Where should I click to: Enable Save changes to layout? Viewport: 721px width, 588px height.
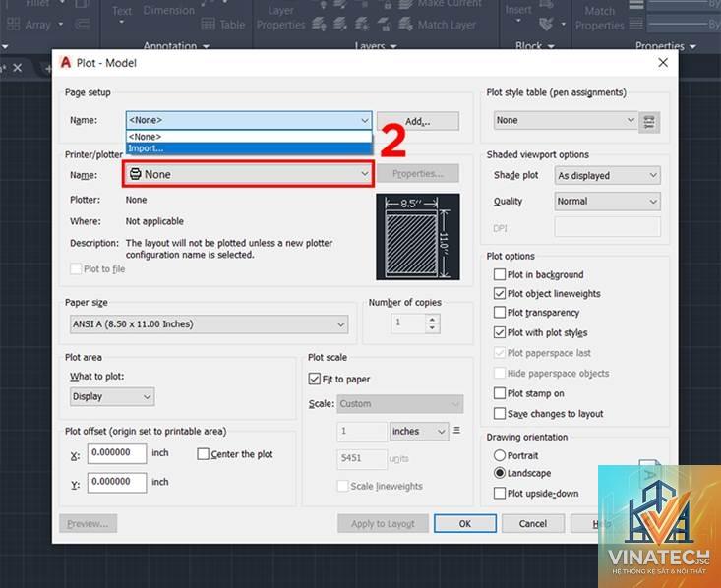click(500, 413)
